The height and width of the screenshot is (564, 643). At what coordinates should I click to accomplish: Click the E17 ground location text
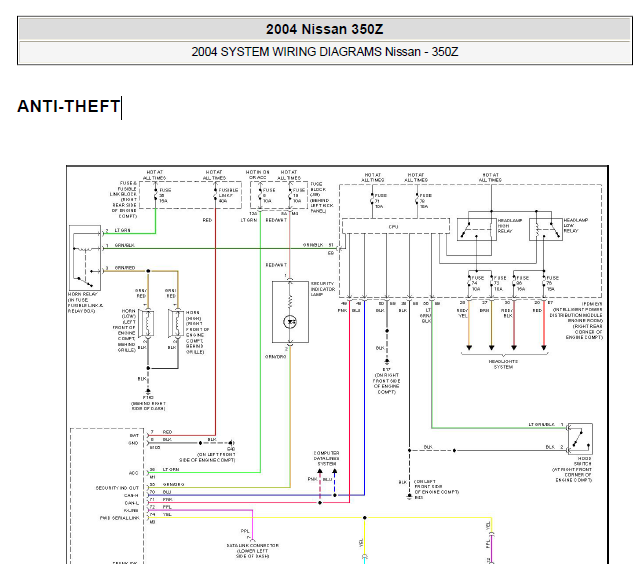click(x=386, y=381)
